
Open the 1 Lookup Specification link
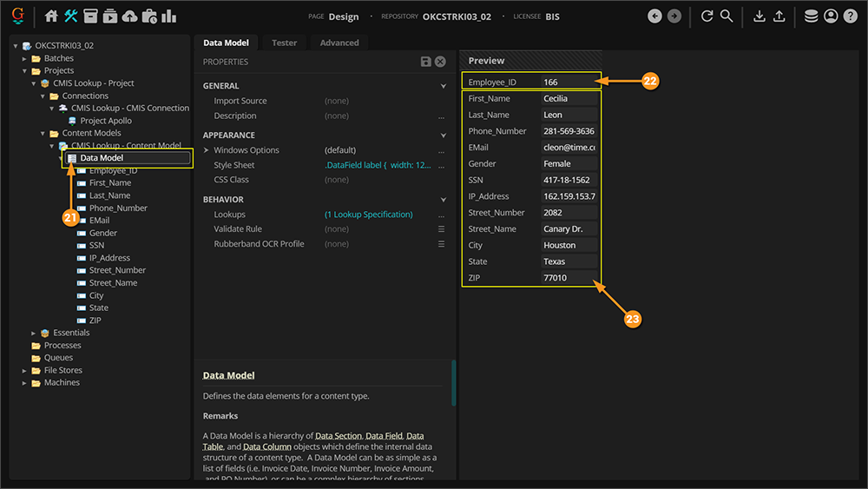tap(368, 215)
